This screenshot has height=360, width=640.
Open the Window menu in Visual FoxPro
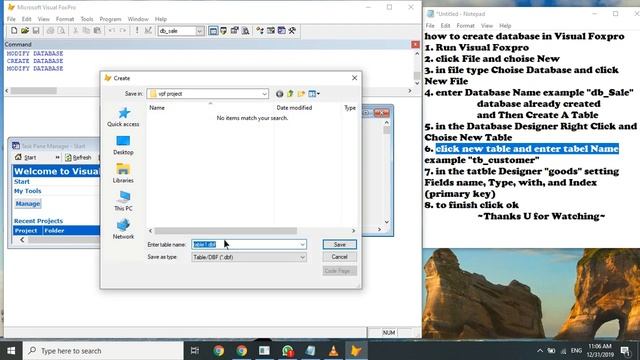138,19
